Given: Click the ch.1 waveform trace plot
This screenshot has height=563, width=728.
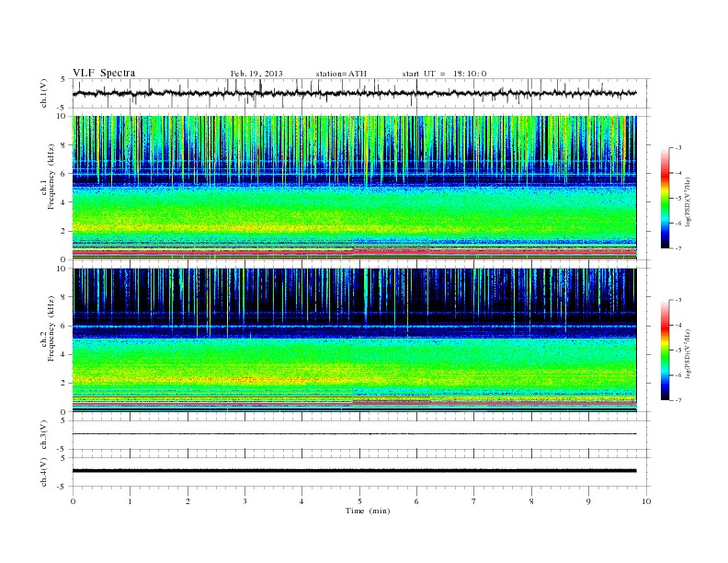Looking at the screenshot, I should [361, 93].
